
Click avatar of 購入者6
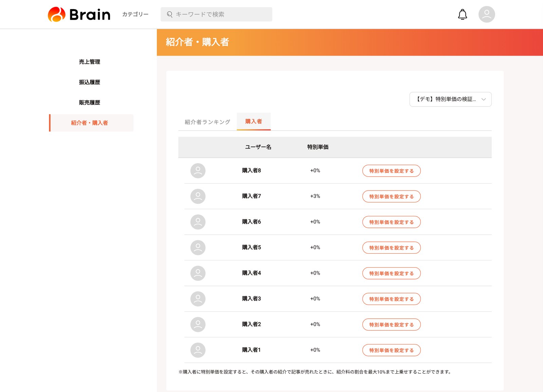click(x=198, y=222)
